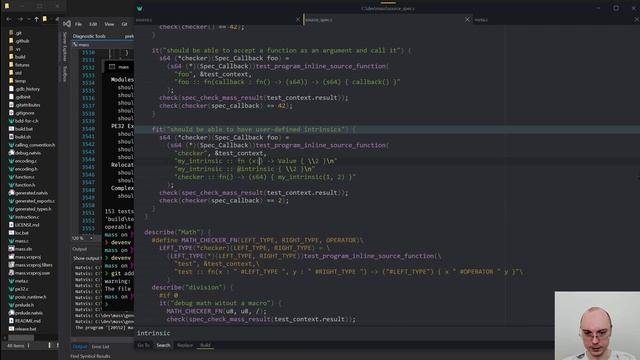Select the encoding.h file
Image resolution: width=640 pixels, height=360 pixels.
point(23,169)
